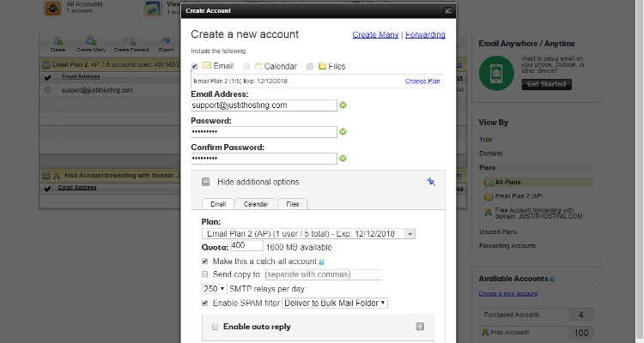Click the Get Started button
644x343 pixels.
click(x=547, y=84)
